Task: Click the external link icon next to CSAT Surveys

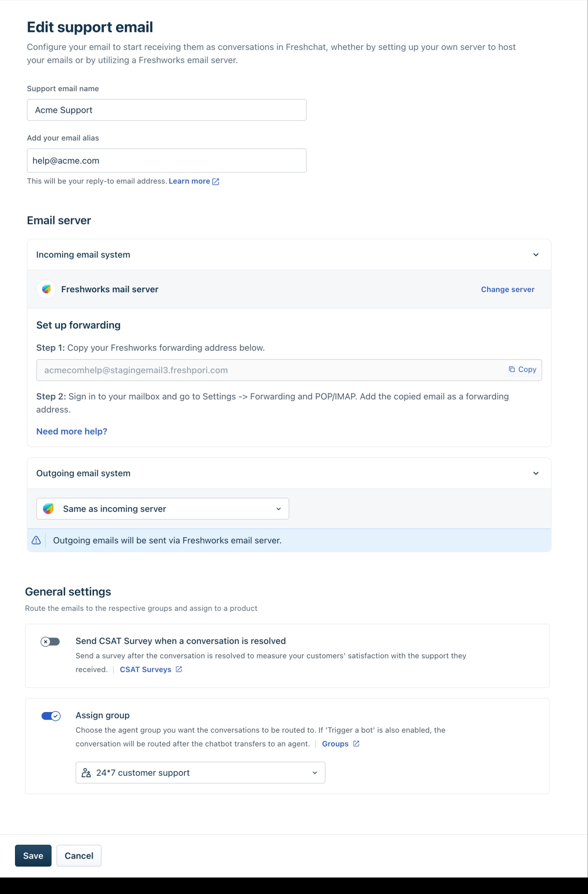Action: [x=179, y=669]
